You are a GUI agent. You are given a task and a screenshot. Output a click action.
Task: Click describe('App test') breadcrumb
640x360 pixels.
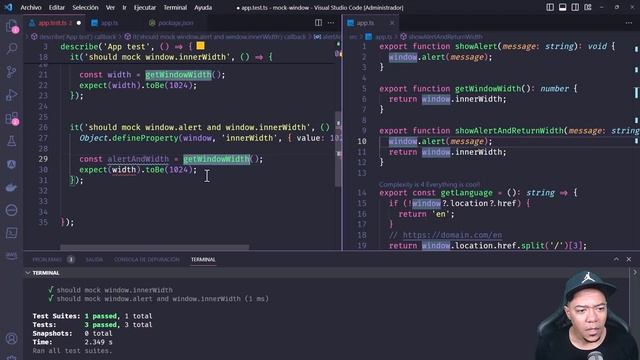73,37
